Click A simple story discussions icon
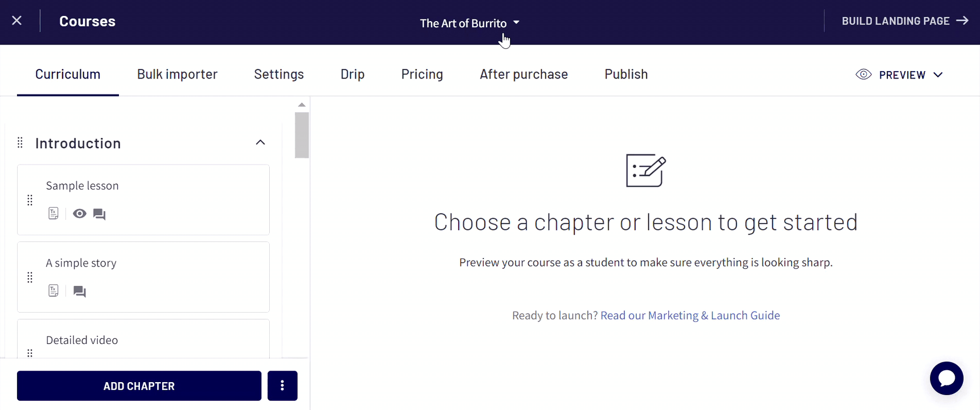Screen dimensions: 980x410 pyautogui.click(x=80, y=292)
